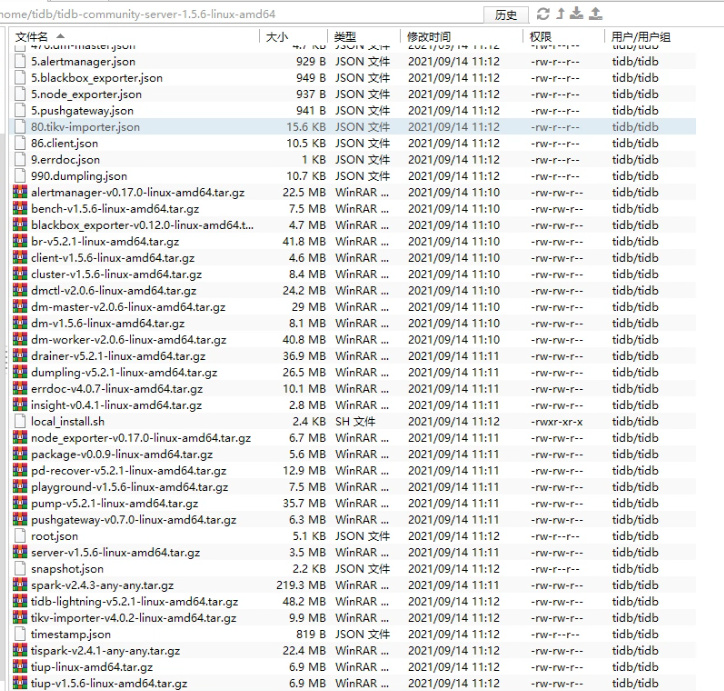724x691 pixels.
Task: Click the file icon of 5.blackbox_exporter.json
Action: tap(20, 78)
